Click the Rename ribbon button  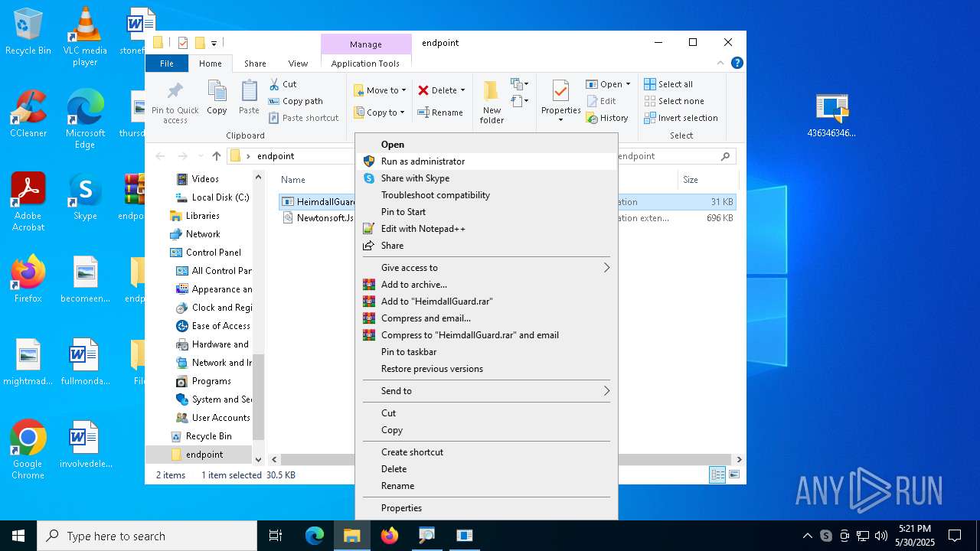(x=440, y=112)
